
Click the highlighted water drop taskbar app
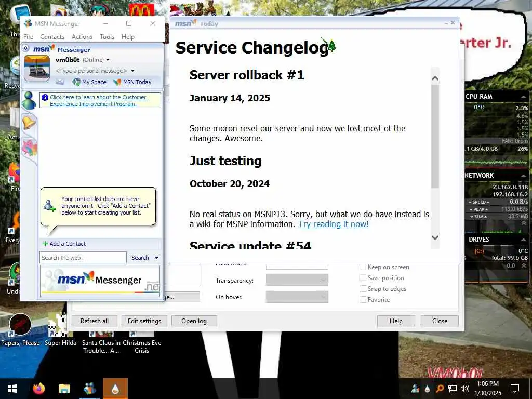[115, 389]
